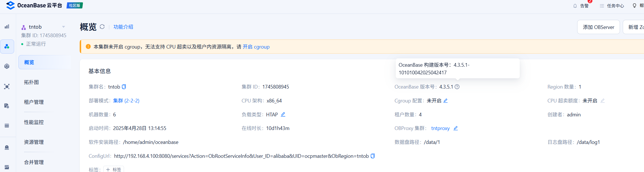Edit the Cgroup configuration

pos(446,101)
